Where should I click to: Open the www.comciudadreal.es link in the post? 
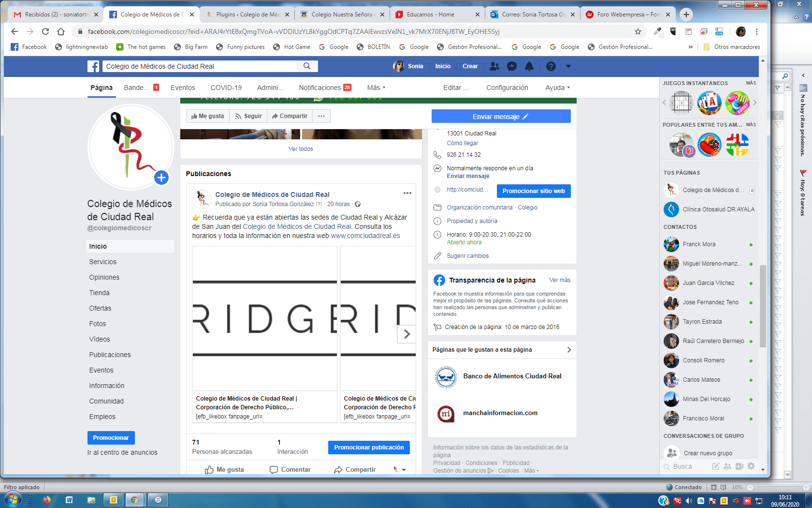click(365, 236)
